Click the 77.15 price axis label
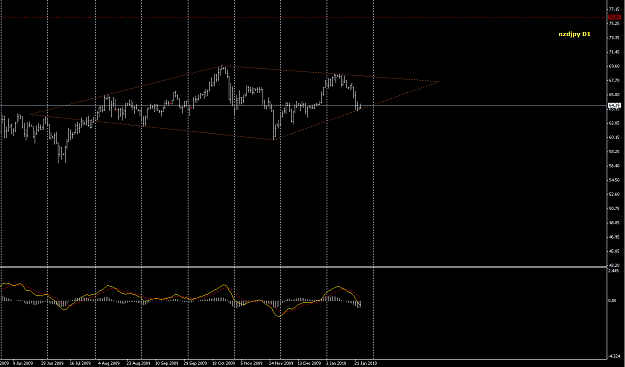The width and height of the screenshot is (625, 367). pyautogui.click(x=614, y=9)
